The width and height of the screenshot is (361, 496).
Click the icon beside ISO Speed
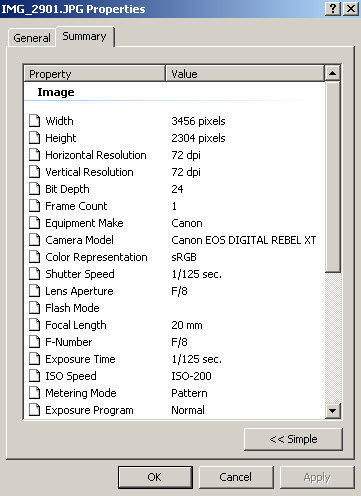pos(34,376)
